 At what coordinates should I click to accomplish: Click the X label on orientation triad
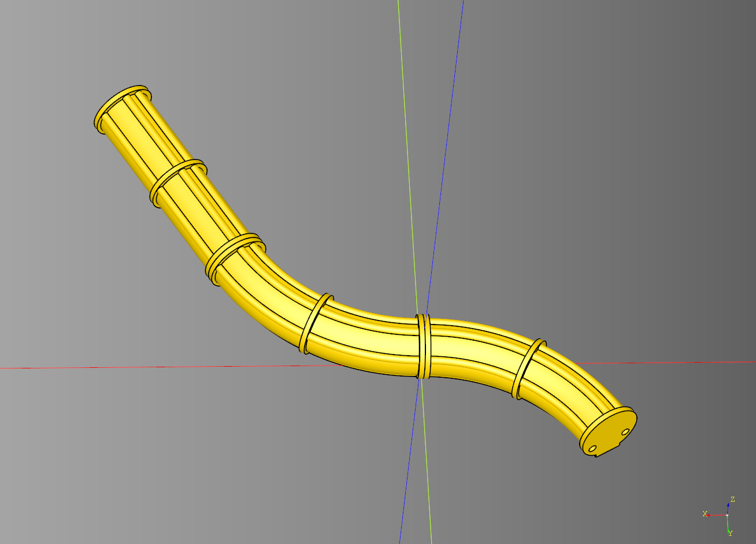point(705,513)
